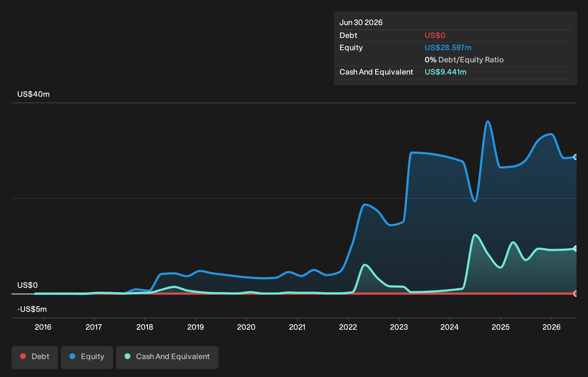The image size is (588, 377).
Task: Click the US$28.597m equity value in tooltip
Action: click(x=448, y=48)
